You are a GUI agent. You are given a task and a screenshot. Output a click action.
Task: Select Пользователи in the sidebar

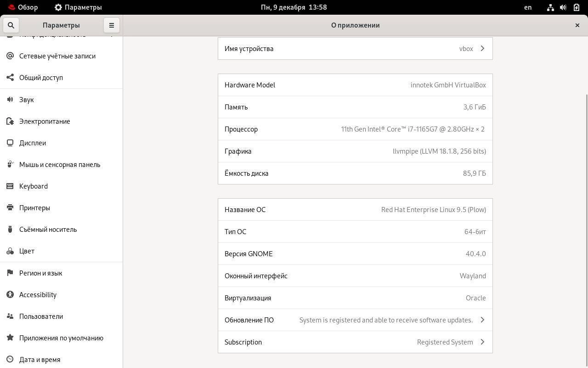[61, 316]
